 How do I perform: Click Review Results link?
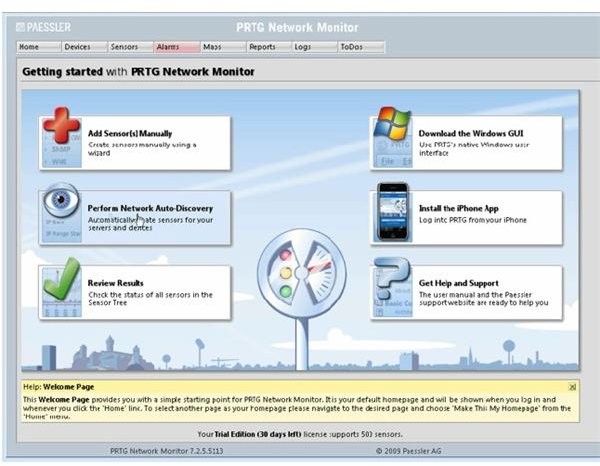[x=115, y=283]
